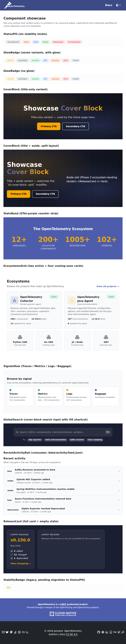Follow the View all projects link

coord(108,286)
